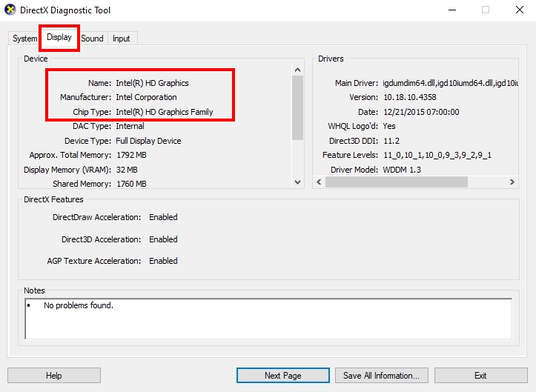Click the '1792 MB' total memory value
The height and width of the screenshot is (392, 536).
tap(132, 155)
